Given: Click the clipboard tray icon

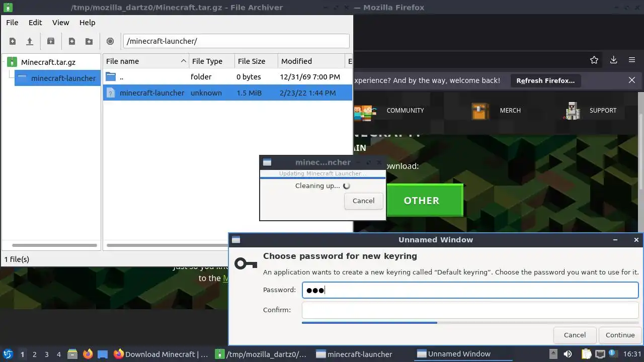Looking at the screenshot, I should point(587,354).
